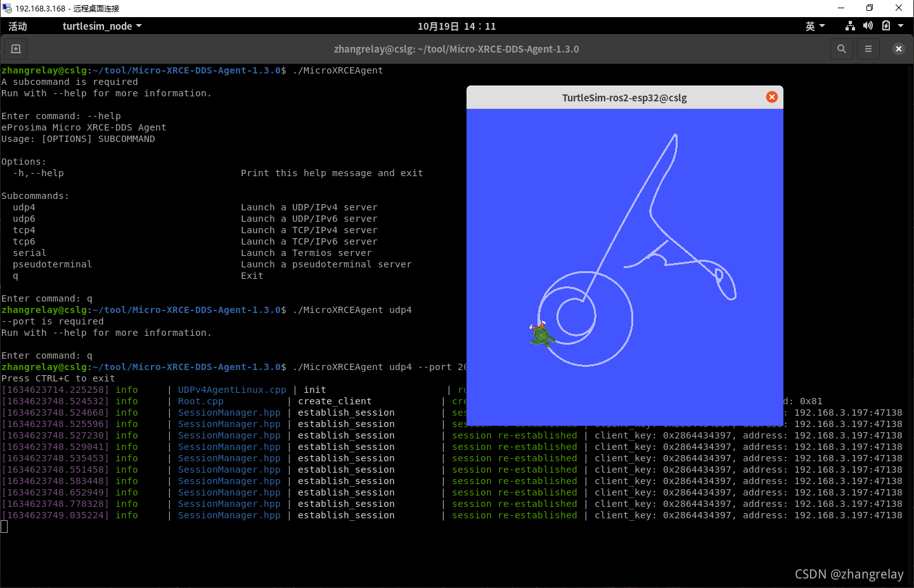
Task: Click the terminal cursor at last line
Action: coord(4,527)
